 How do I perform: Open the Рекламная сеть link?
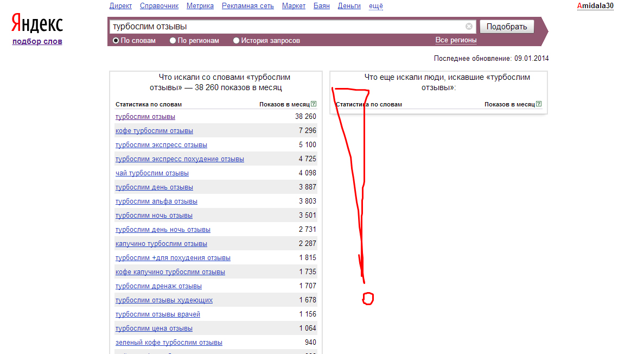pyautogui.click(x=247, y=6)
